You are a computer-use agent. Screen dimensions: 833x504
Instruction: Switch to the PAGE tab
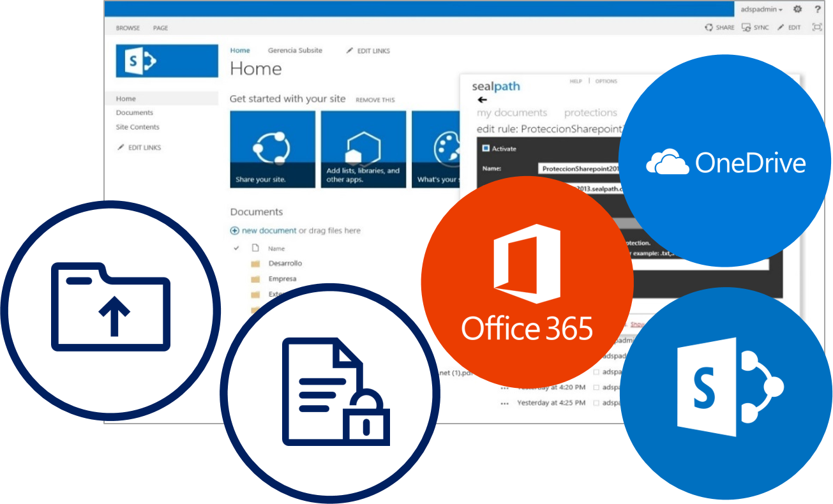click(x=160, y=27)
